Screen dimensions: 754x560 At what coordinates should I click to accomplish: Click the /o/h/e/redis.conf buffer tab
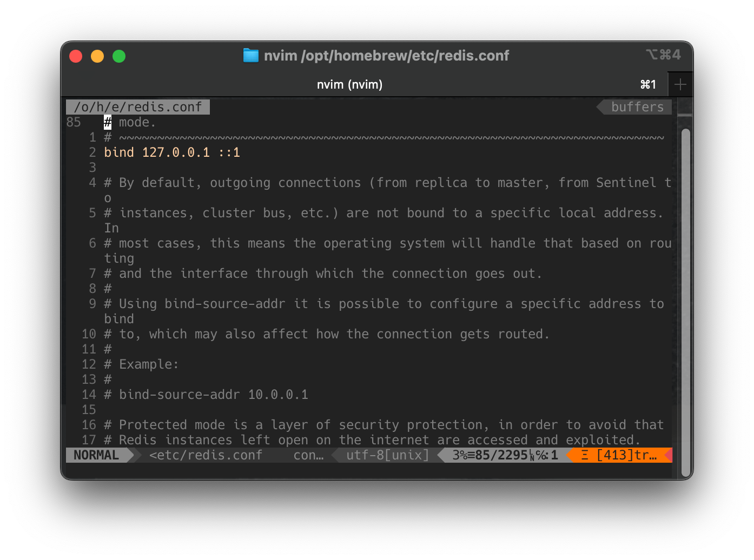[138, 107]
